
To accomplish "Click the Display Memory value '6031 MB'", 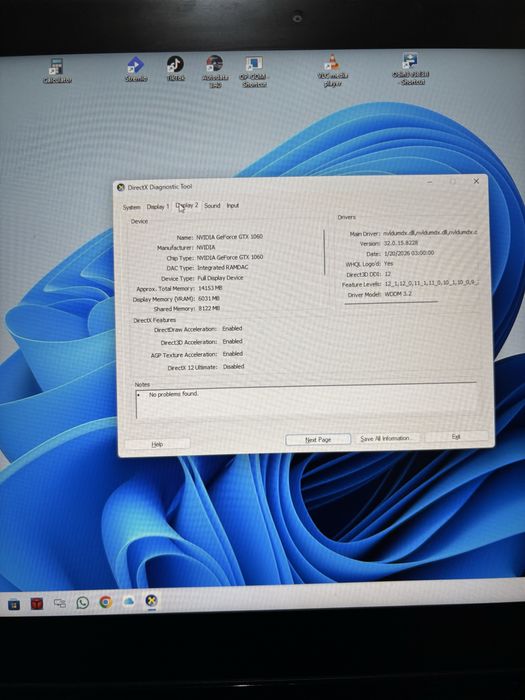I will click(209, 298).
